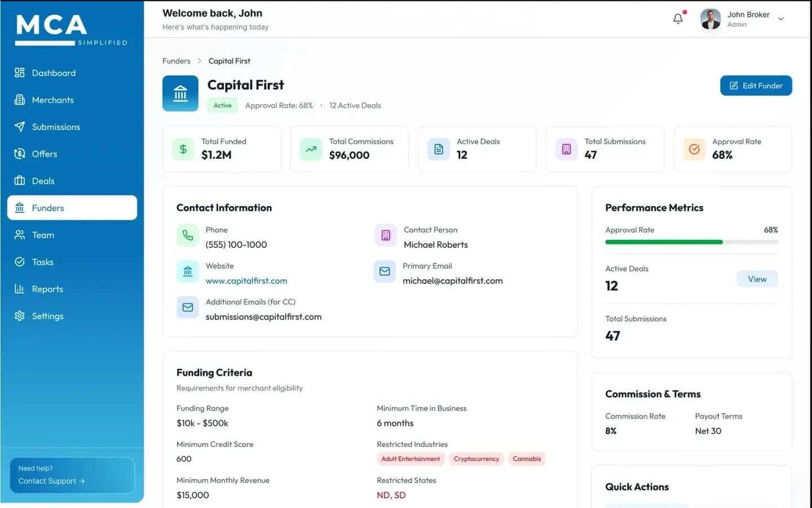The image size is (812, 508).
Task: Click the Tasks checkmark icon in sidebar
Action: click(x=20, y=262)
